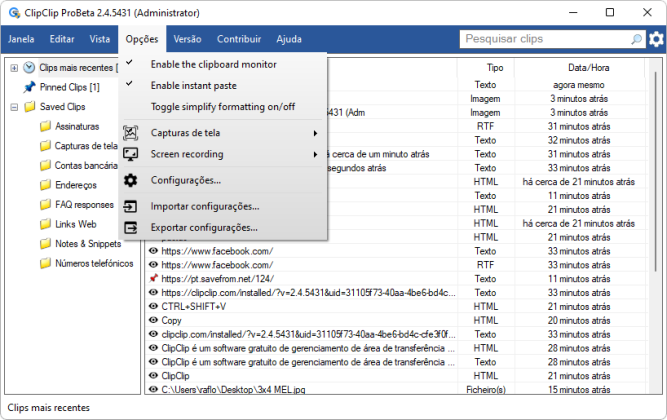This screenshot has width=667, height=420.
Task: Select the C:\Users\raflo\Desktop\3x4 MEL.jpg clip
Action: click(233, 389)
